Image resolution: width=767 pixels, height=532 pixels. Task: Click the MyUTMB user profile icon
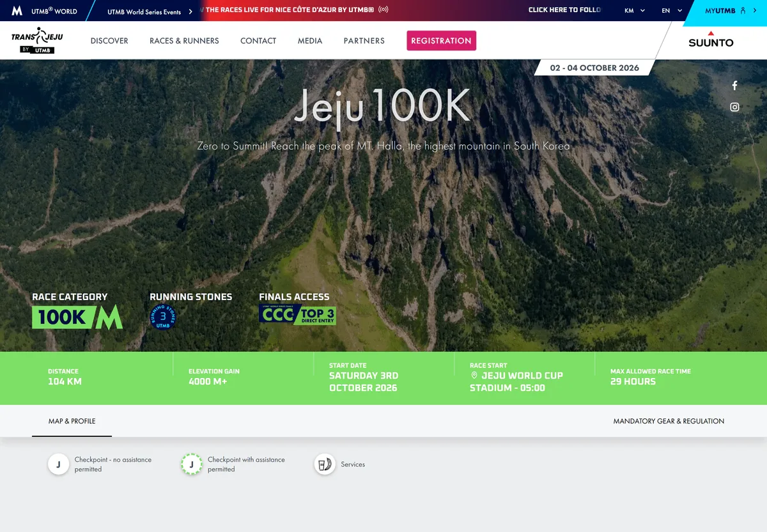(743, 11)
